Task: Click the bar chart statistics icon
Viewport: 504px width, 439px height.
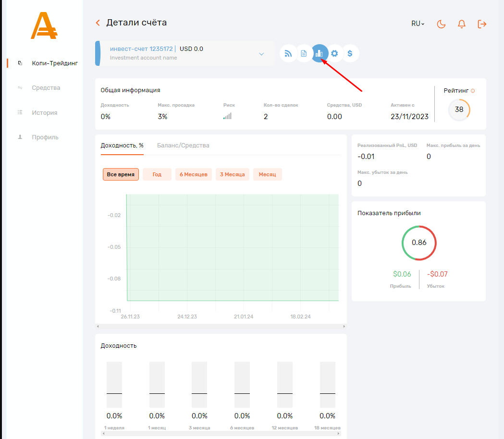Action: pyautogui.click(x=319, y=53)
